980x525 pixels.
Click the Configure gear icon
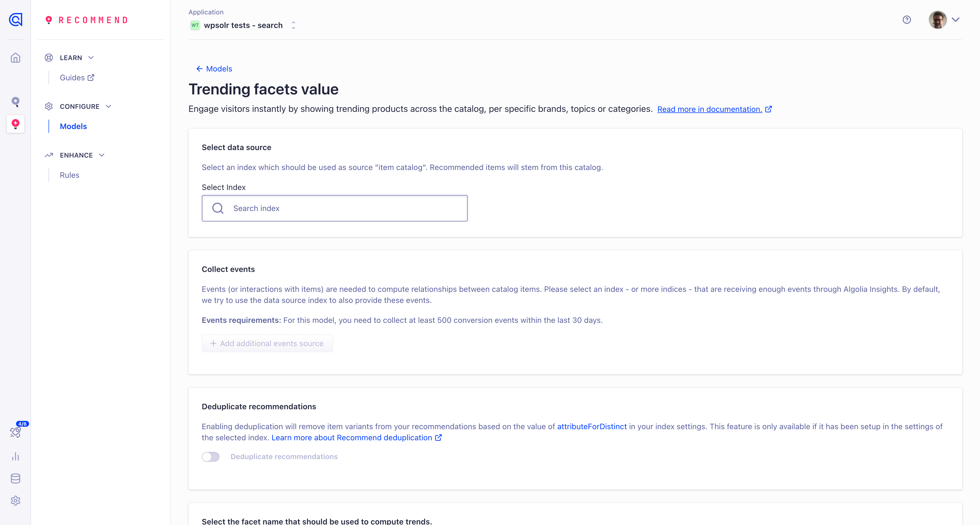[49, 106]
